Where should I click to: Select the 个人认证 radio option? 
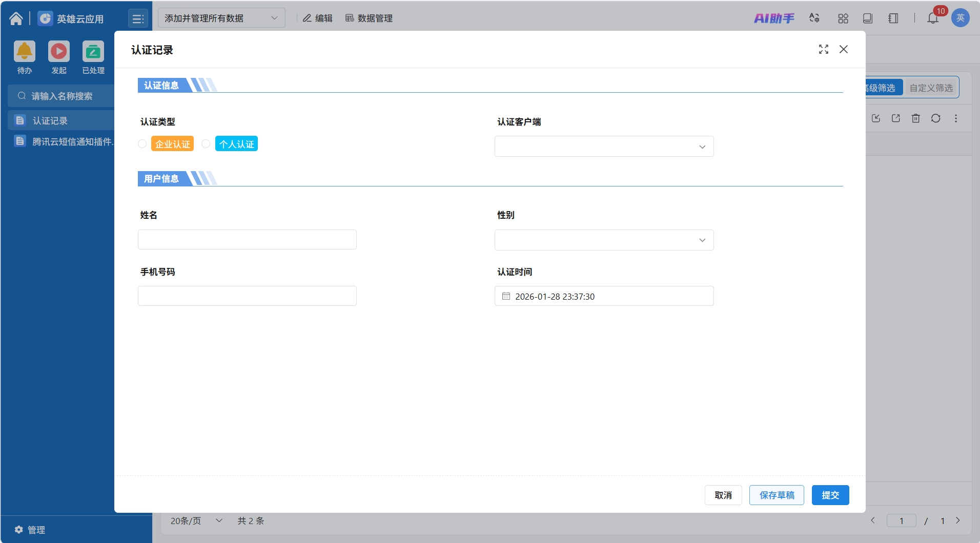(206, 144)
